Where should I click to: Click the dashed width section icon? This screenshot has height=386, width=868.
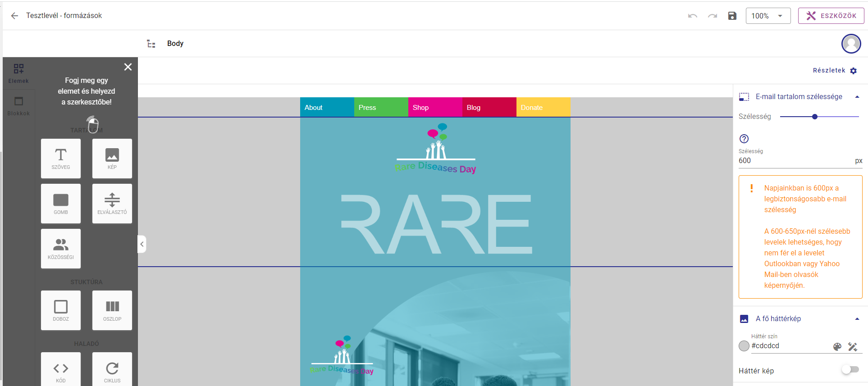point(744,97)
